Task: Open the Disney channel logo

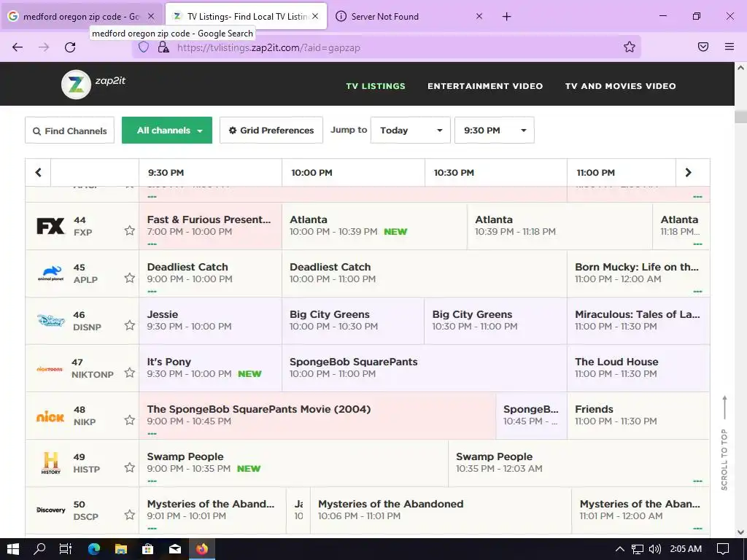Action: (x=50, y=321)
